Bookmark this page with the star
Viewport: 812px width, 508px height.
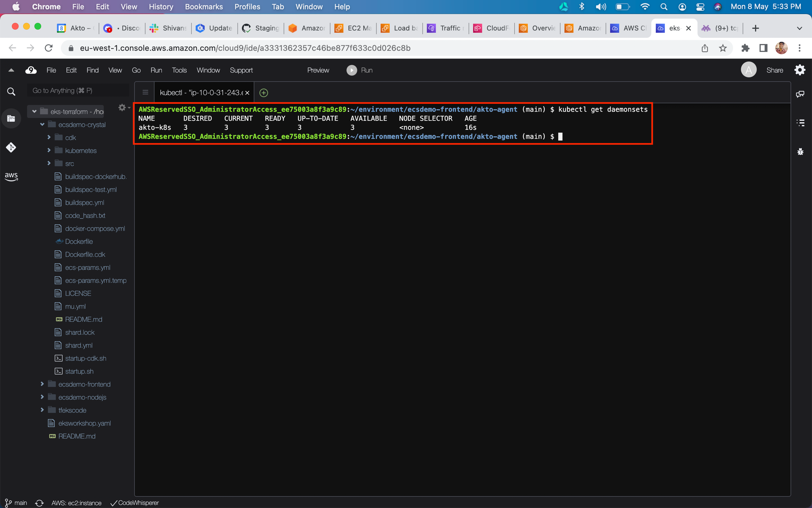pyautogui.click(x=723, y=48)
